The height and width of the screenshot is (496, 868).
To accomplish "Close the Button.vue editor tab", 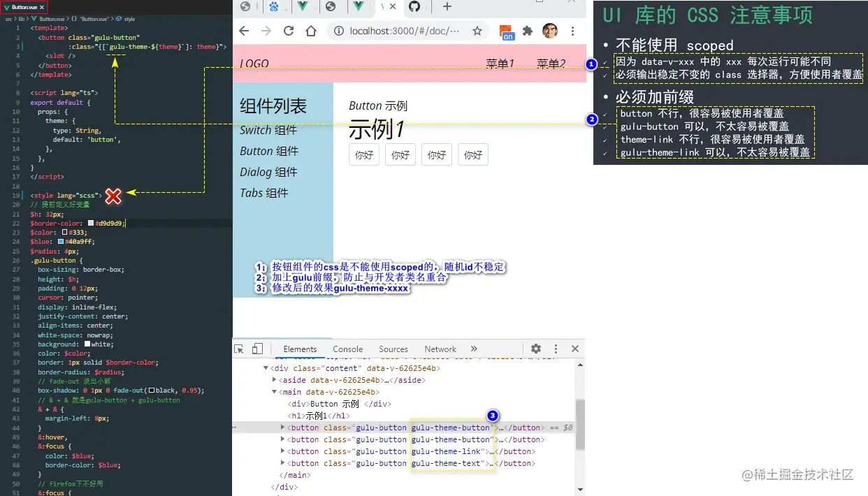I will [42, 6].
